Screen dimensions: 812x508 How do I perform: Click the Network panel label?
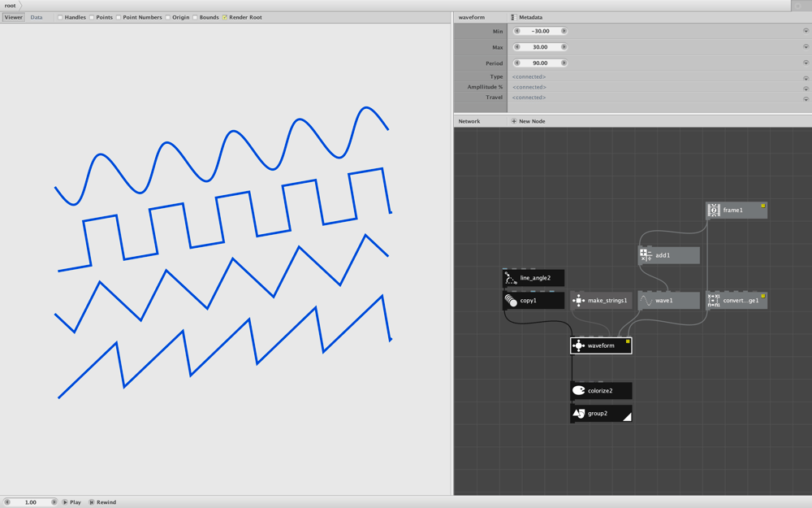click(x=469, y=121)
